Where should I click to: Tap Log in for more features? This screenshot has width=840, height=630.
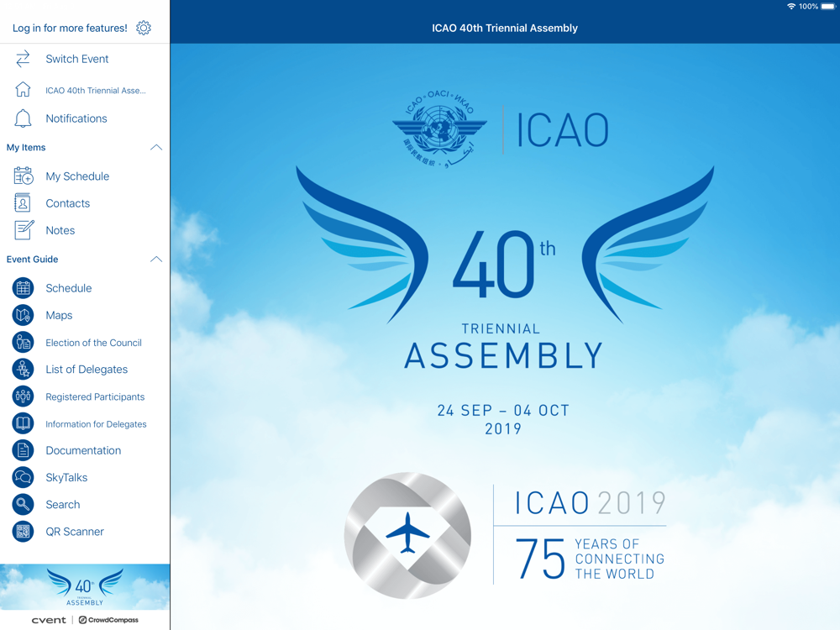coord(71,28)
